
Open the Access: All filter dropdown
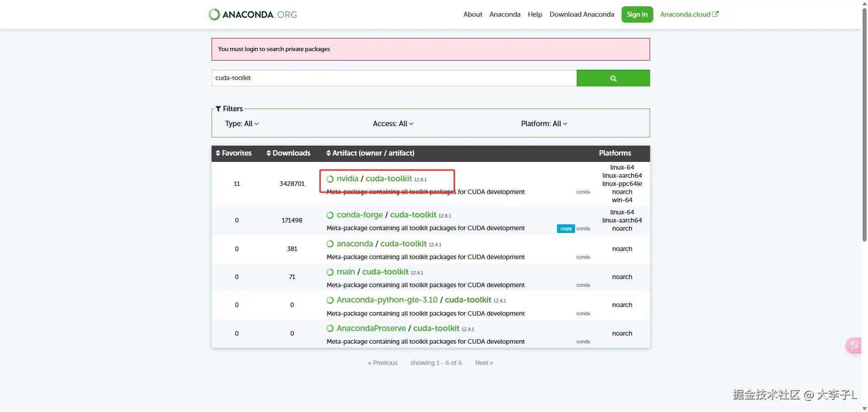click(393, 123)
